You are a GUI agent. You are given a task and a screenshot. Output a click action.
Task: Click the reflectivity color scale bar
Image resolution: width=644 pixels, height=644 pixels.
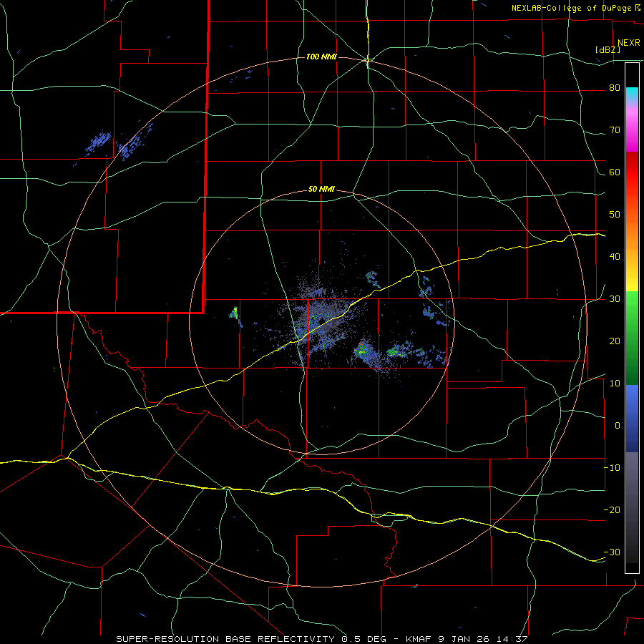click(x=632, y=318)
